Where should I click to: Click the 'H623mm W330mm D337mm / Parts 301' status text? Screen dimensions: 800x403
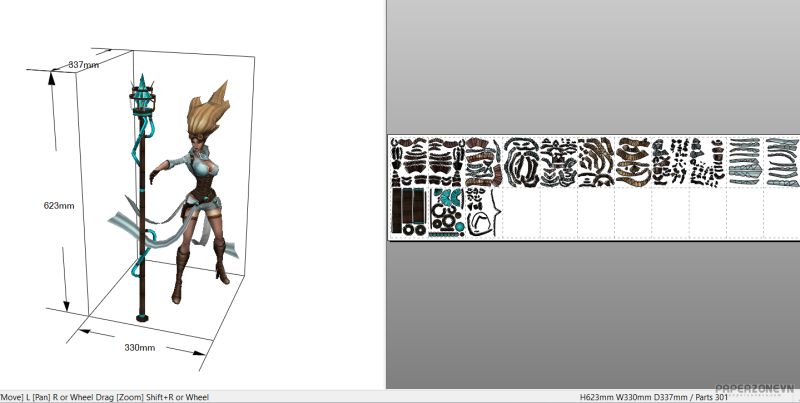654,397
